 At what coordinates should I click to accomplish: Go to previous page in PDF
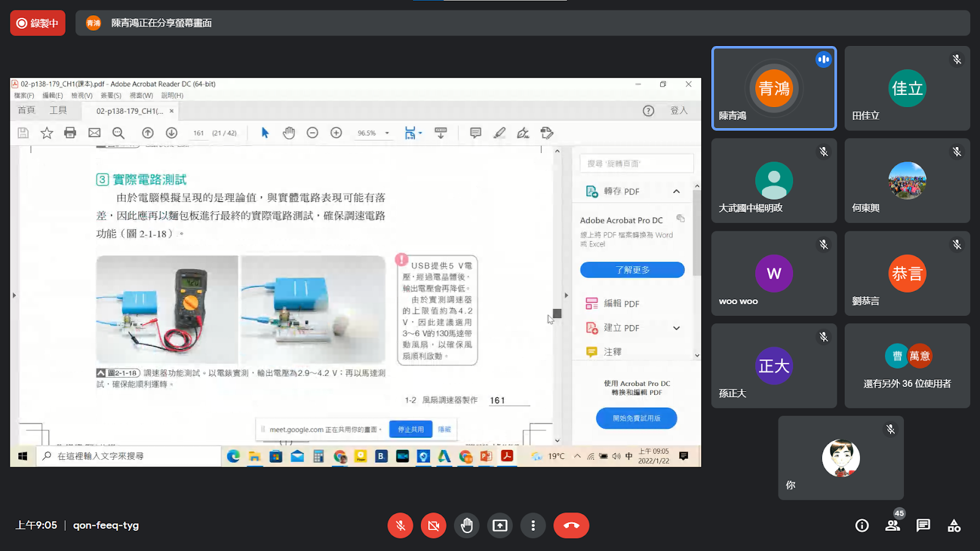(x=148, y=133)
